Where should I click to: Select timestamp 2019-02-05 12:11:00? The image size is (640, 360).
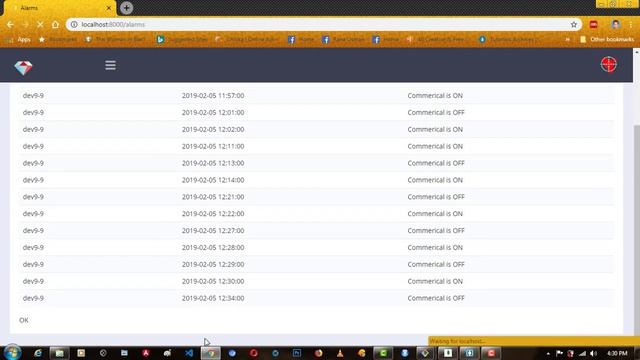coord(213,146)
